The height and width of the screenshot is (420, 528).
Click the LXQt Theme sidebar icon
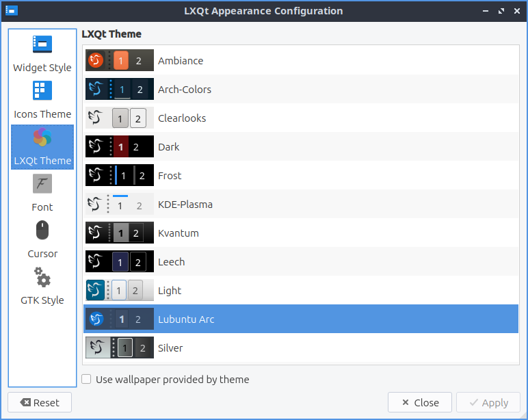click(42, 137)
